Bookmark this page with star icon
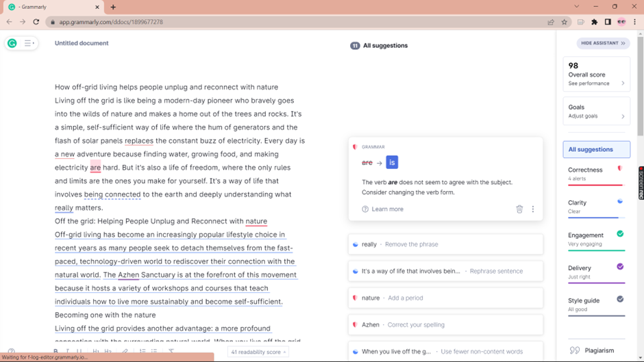 [564, 22]
